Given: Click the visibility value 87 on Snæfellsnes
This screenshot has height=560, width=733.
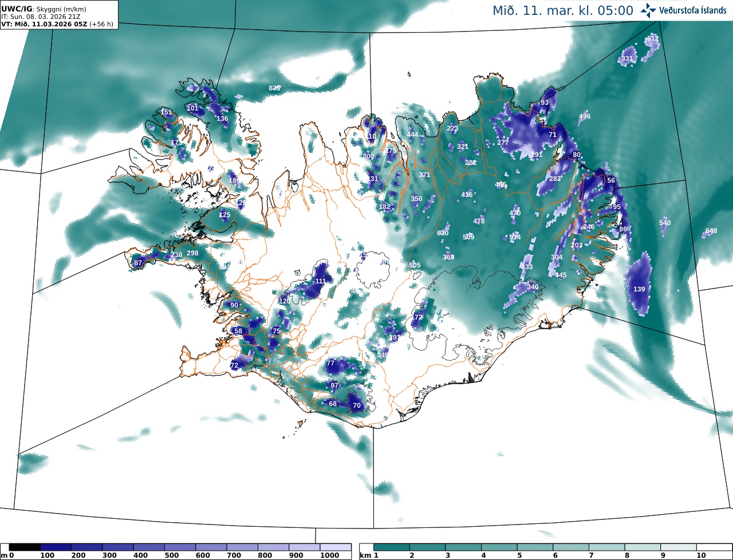Looking at the screenshot, I should click(x=138, y=263).
